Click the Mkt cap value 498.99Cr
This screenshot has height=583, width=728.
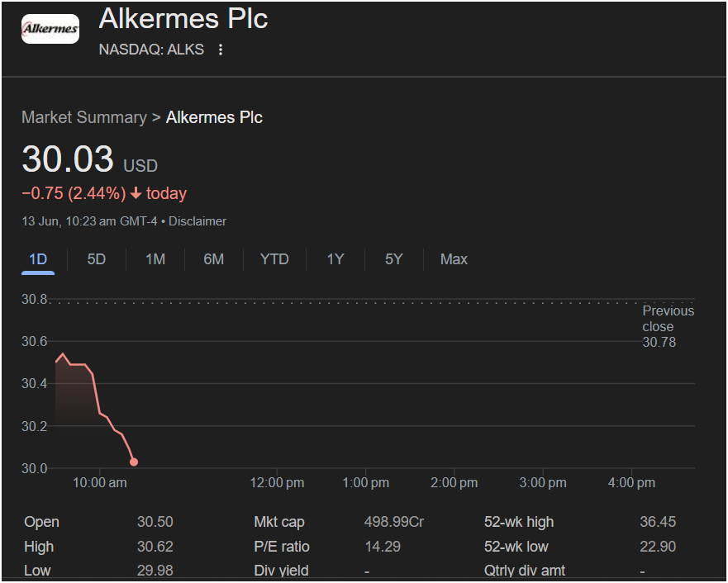tap(393, 522)
